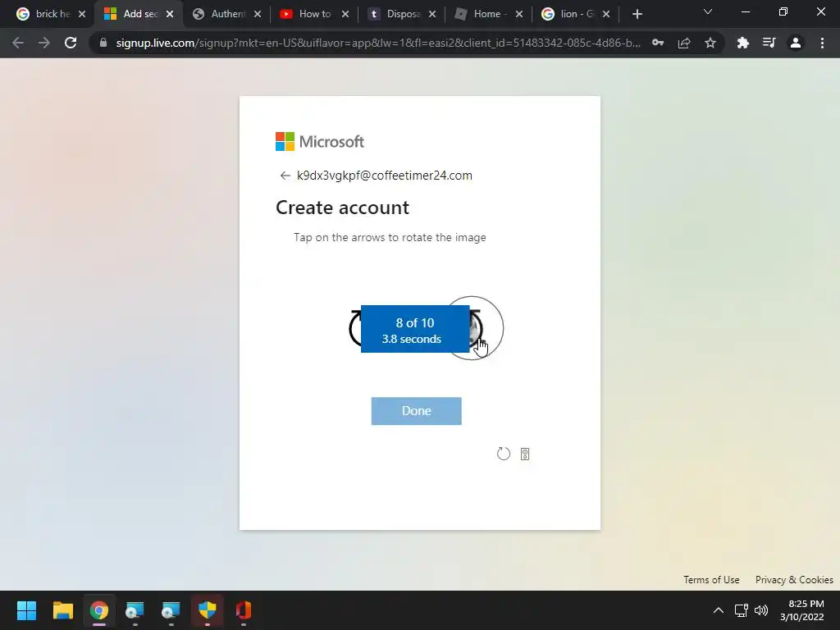The height and width of the screenshot is (630, 840).
Task: Close the lion Google tab
Action: 606,15
